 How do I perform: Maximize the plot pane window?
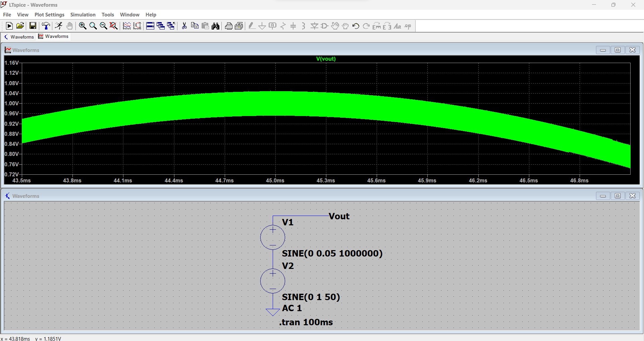(x=618, y=50)
